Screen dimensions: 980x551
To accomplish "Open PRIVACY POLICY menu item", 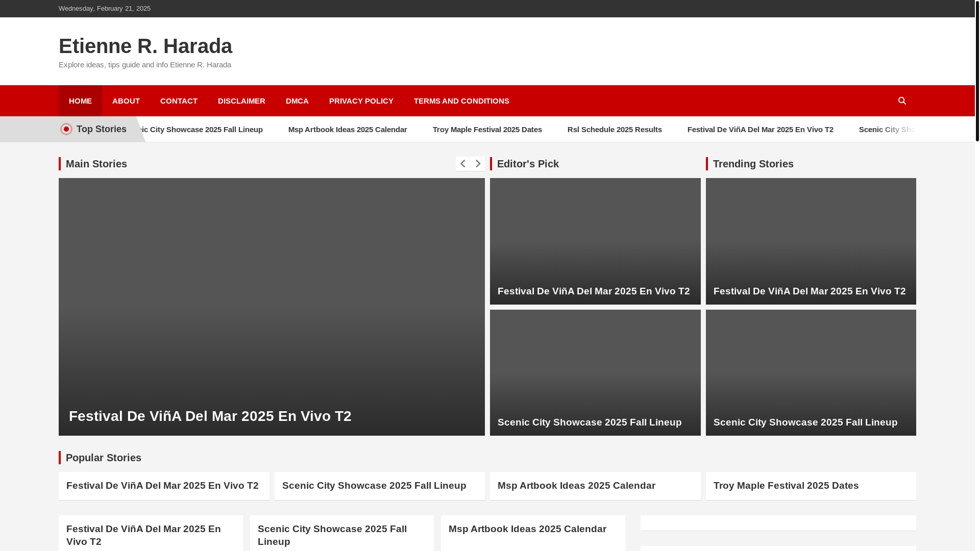I will 361,101.
